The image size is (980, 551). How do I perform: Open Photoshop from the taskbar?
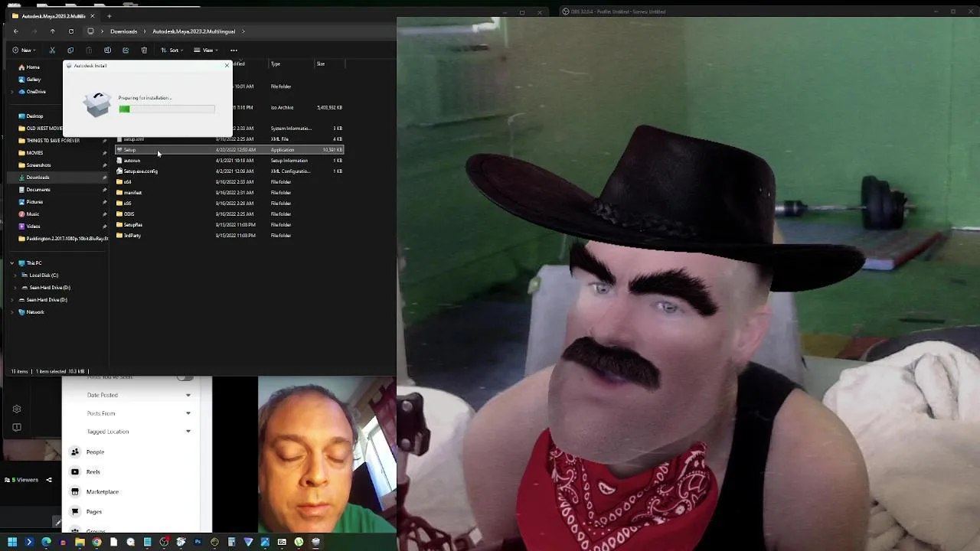(198, 543)
